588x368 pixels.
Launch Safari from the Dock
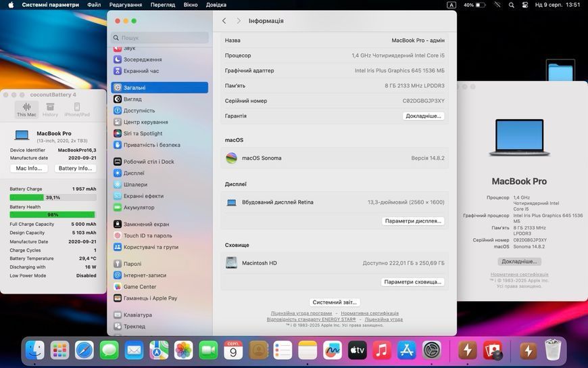[x=84, y=350]
